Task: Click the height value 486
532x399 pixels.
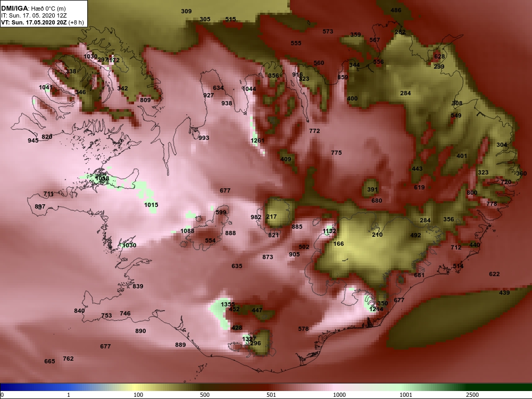Action: click(396, 10)
